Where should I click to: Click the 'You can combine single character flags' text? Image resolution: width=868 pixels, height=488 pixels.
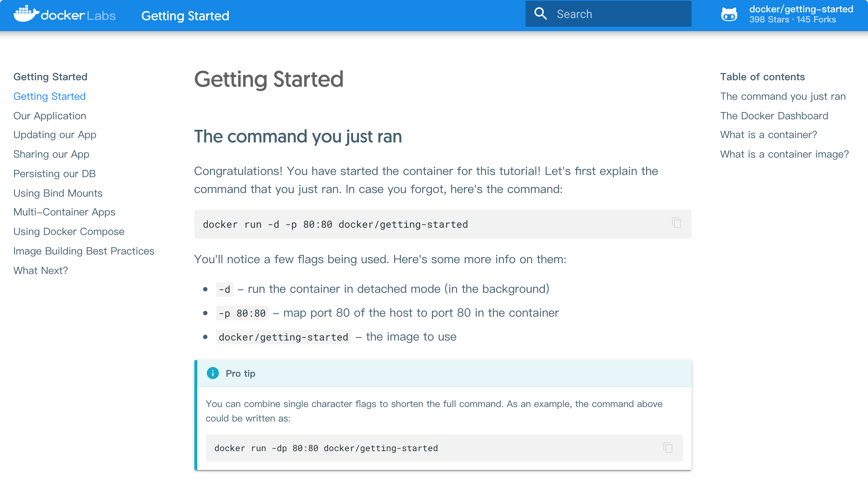pyautogui.click(x=434, y=411)
